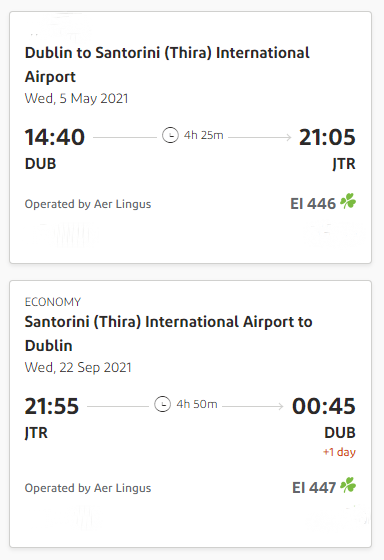Select the Wed, 5 May 2021 date
Viewport: 384px width, 560px height.
click(76, 98)
